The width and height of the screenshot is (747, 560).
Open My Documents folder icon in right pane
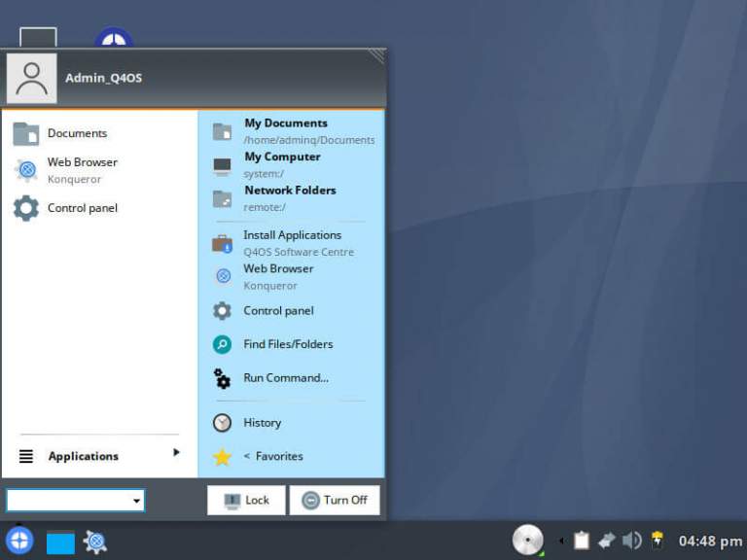222,131
